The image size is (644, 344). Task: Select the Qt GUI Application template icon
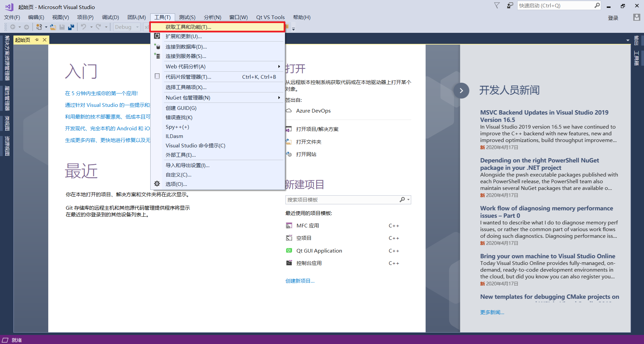289,250
